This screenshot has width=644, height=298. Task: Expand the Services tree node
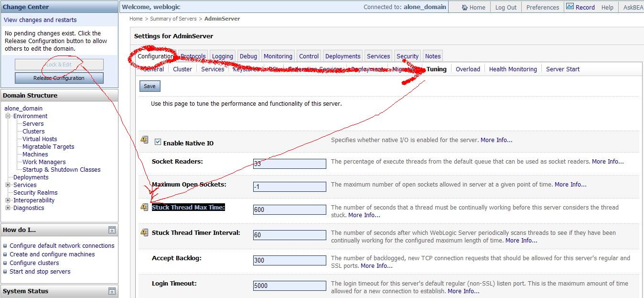pyautogui.click(x=8, y=185)
